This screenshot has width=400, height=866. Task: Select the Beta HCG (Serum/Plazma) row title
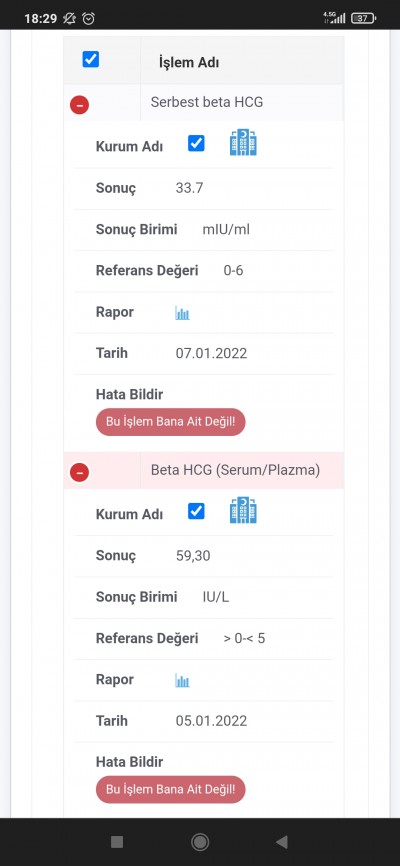click(x=235, y=470)
